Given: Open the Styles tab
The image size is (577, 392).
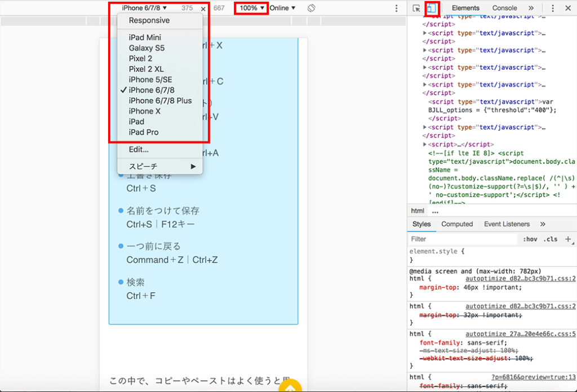Looking at the screenshot, I should (x=421, y=224).
